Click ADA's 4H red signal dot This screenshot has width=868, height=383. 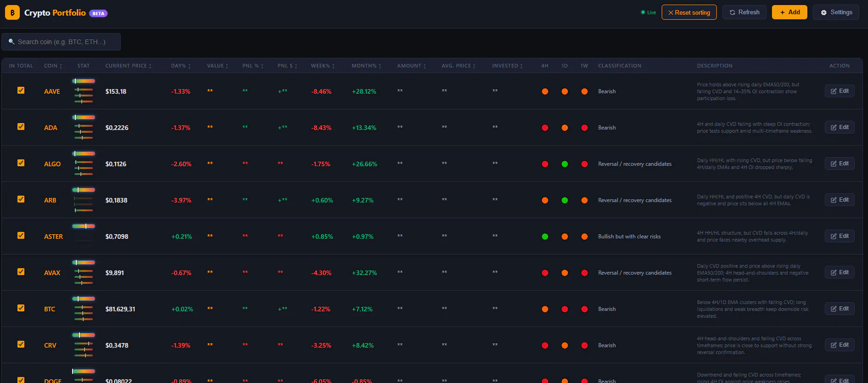(x=545, y=128)
